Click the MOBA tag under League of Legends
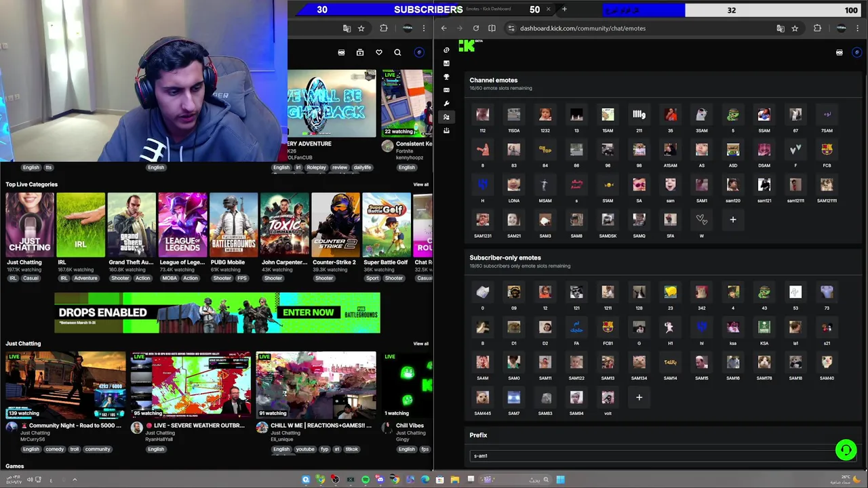The width and height of the screenshot is (868, 488). tap(170, 278)
